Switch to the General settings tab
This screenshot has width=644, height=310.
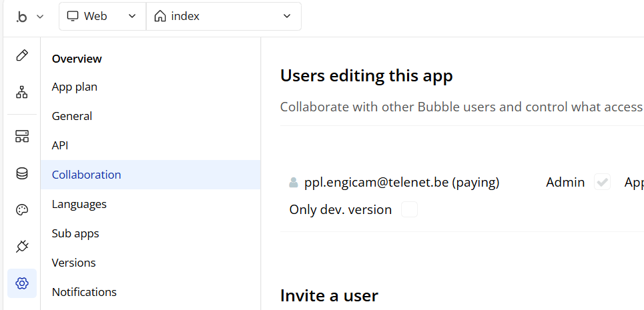click(x=72, y=116)
